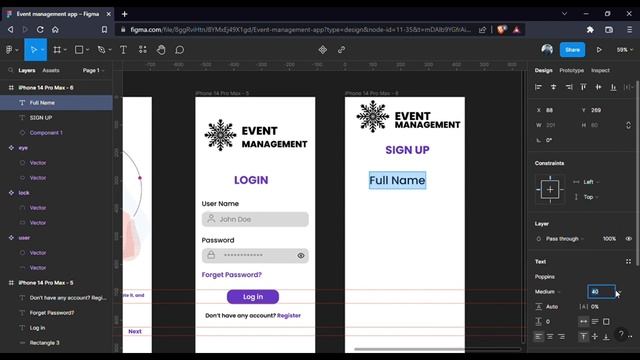Open the Figma main menu
This screenshot has width=640, height=360.
pos(9,50)
